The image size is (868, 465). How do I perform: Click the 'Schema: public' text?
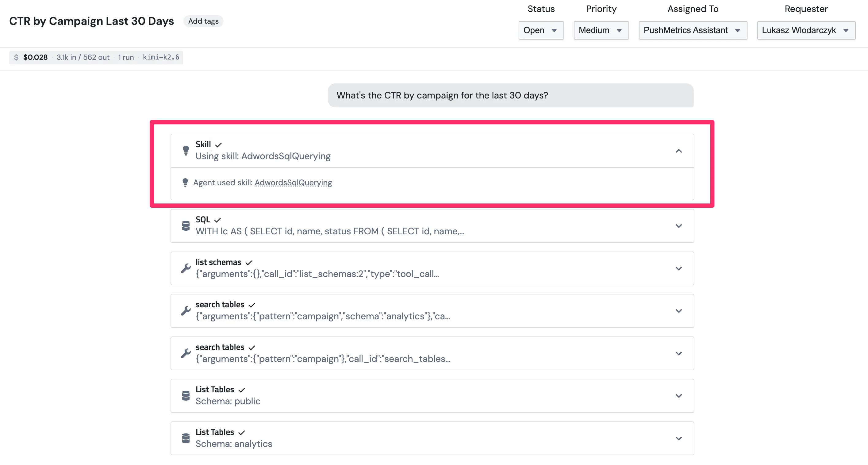pos(228,401)
